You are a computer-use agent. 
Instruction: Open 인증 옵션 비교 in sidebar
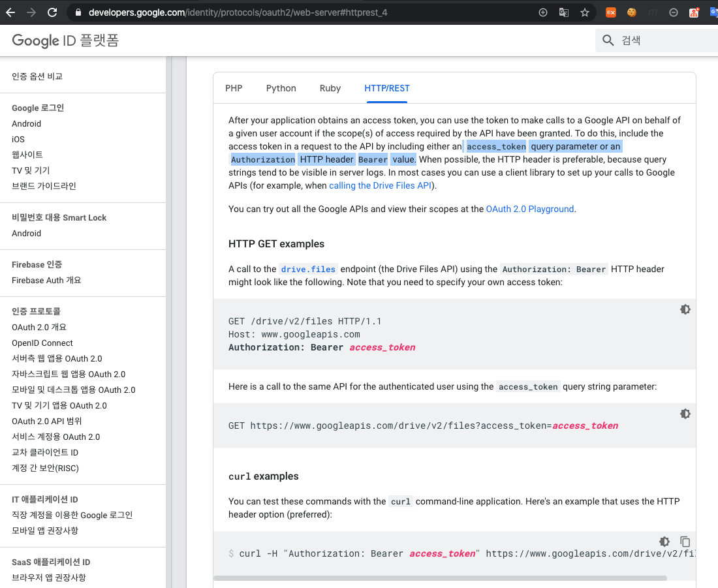(x=37, y=76)
